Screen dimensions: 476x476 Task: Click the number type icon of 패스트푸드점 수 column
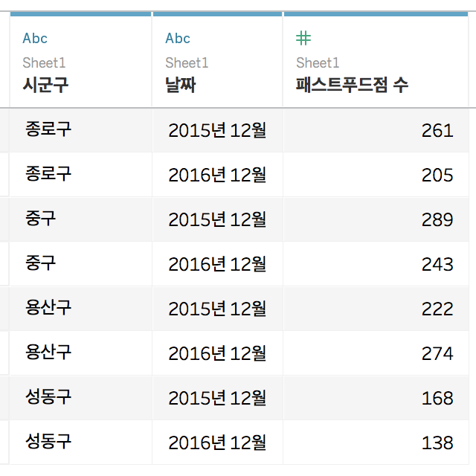303,38
